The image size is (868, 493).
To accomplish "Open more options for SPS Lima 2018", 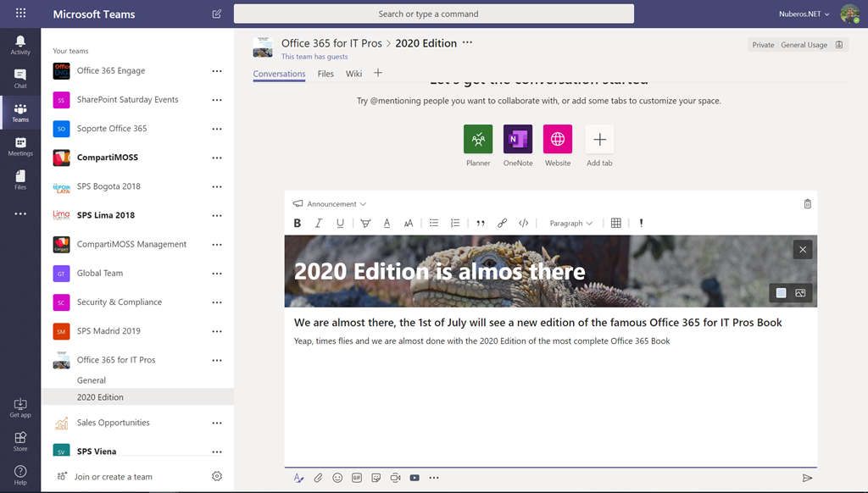I will click(217, 215).
